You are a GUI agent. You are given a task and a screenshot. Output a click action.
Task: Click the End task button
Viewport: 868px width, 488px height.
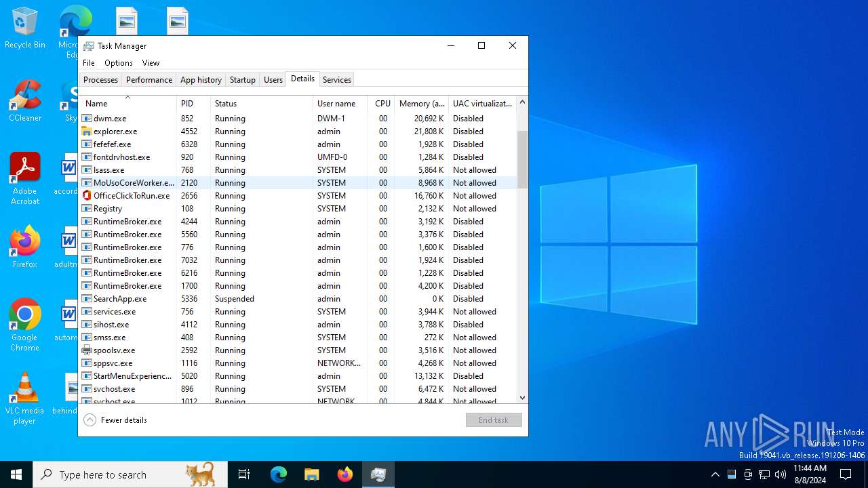coord(494,420)
